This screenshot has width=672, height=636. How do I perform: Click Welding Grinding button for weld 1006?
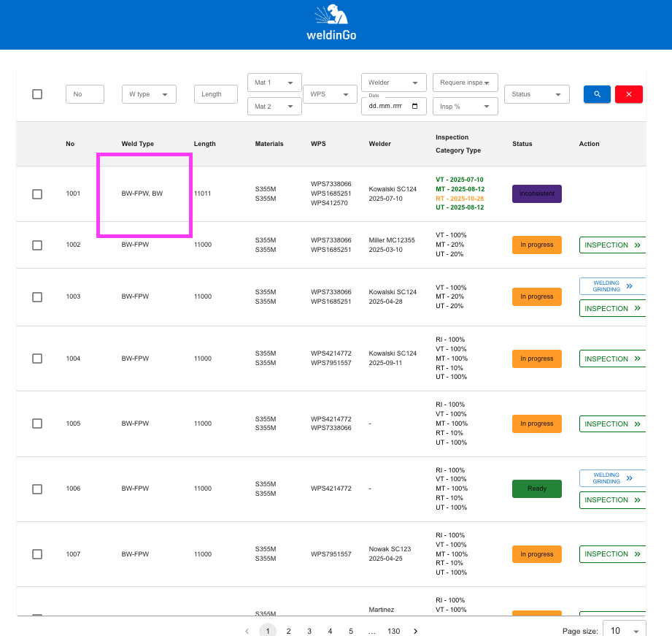[612, 478]
